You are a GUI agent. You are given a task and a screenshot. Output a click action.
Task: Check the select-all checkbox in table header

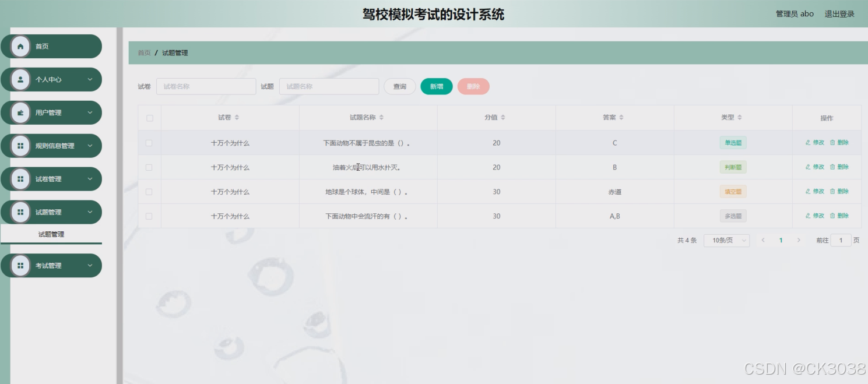point(149,118)
